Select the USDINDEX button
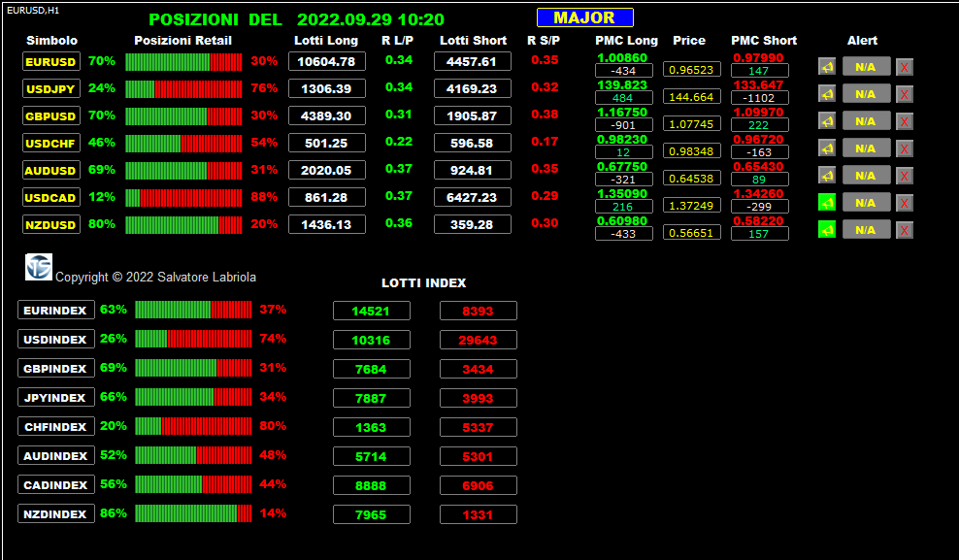Screen dimensions: 959x560 pyautogui.click(x=55, y=340)
